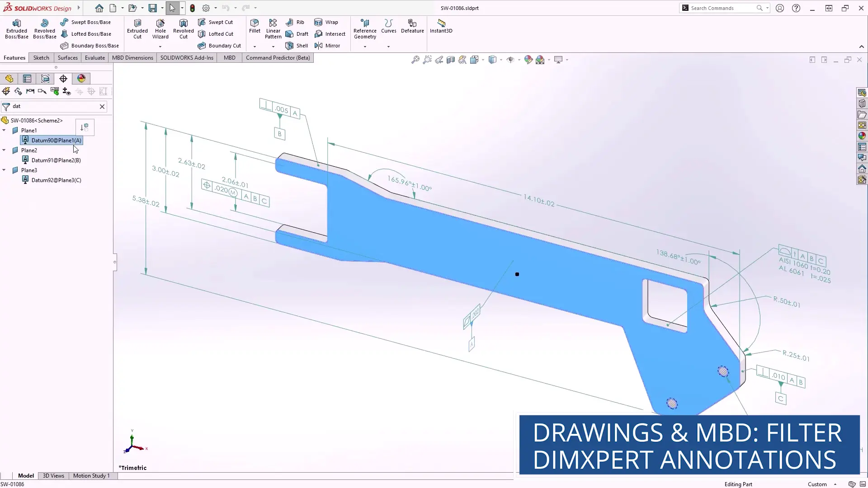Switch to Motion Study 1
Image resolution: width=868 pixels, height=488 pixels.
pyautogui.click(x=91, y=475)
